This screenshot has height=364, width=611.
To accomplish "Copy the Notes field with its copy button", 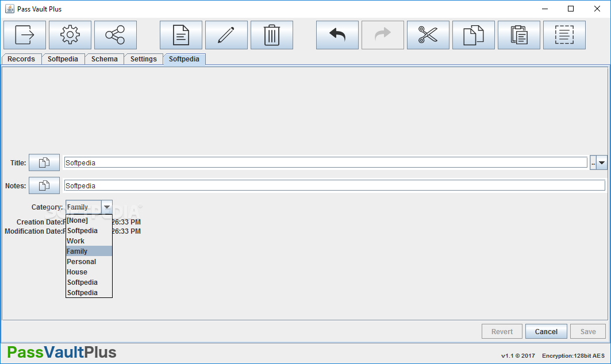I will click(x=44, y=185).
